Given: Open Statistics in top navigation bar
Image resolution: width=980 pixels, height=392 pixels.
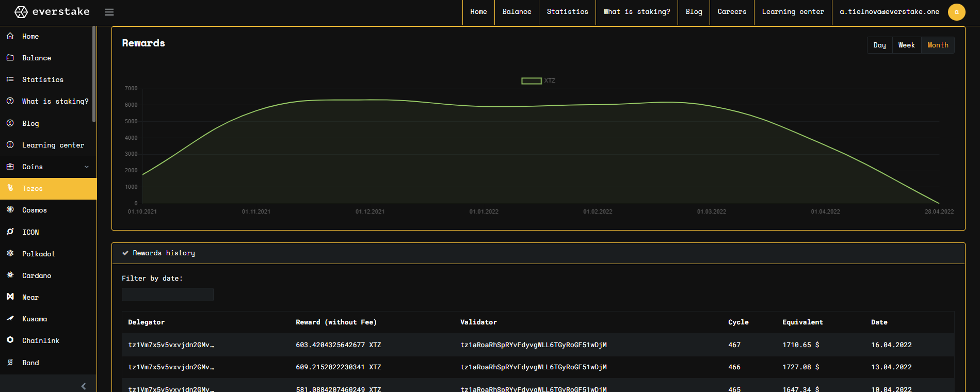Looking at the screenshot, I should pyautogui.click(x=568, y=12).
